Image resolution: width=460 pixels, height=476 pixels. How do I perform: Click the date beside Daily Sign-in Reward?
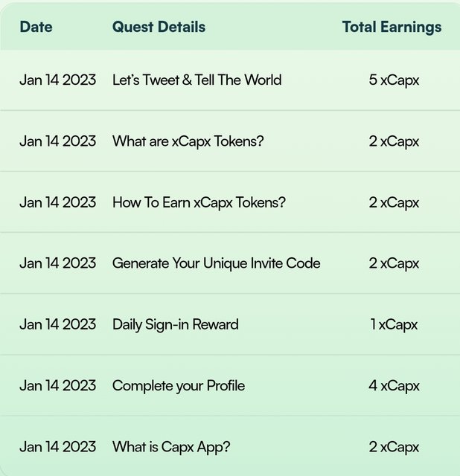[57, 324]
